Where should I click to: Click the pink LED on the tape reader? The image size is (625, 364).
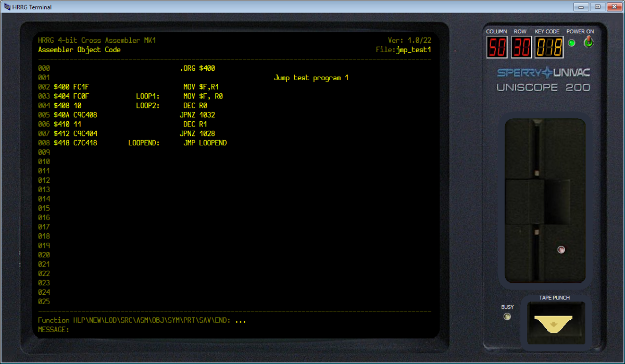click(561, 249)
